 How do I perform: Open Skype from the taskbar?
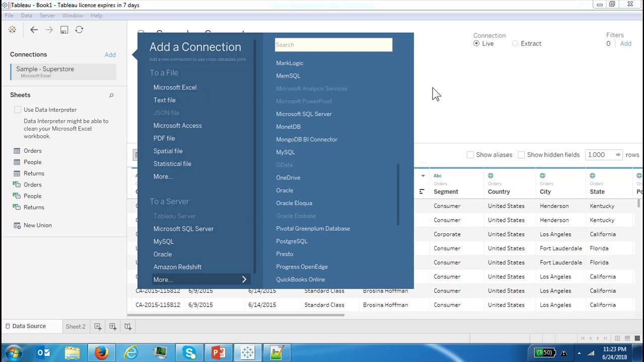[189, 353]
